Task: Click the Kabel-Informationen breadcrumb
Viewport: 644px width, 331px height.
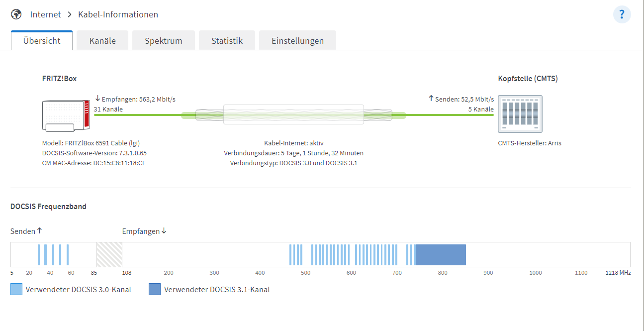Action: pyautogui.click(x=118, y=14)
